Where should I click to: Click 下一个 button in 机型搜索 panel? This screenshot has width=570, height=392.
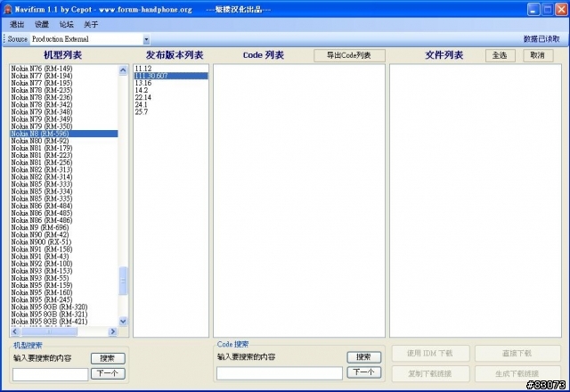108,373
